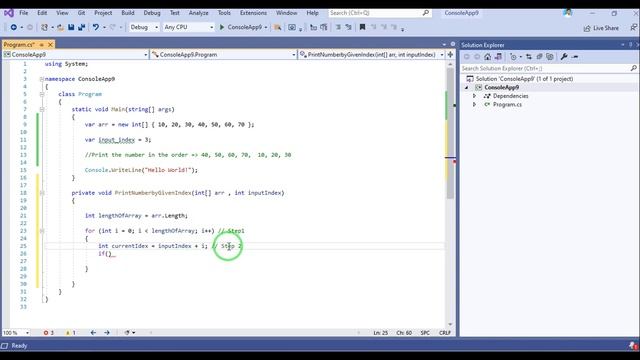Viewport: 640px width, 360px height.
Task: Open the PrintNumberbyGivenIndex member dropdown
Action: (x=371, y=54)
